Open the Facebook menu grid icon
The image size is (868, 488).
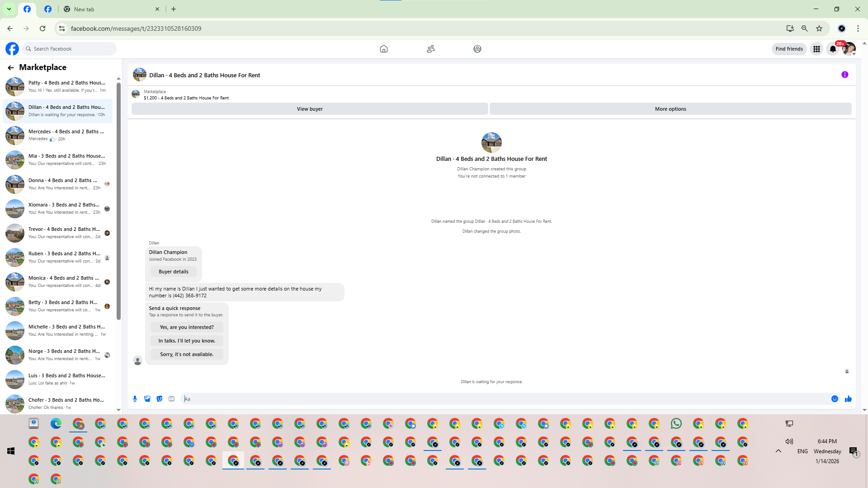[816, 49]
